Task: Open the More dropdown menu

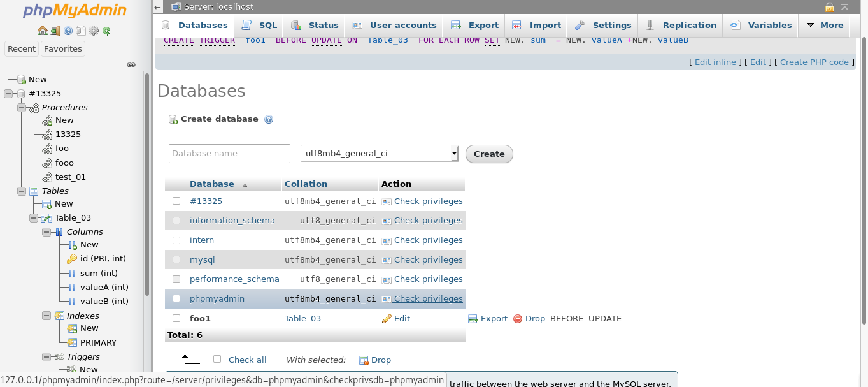Action: (x=825, y=26)
